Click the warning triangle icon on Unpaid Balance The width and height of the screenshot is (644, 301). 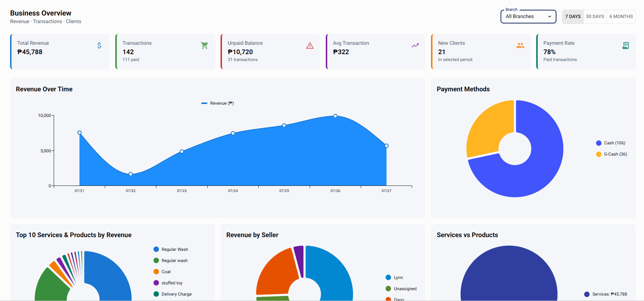(x=310, y=45)
